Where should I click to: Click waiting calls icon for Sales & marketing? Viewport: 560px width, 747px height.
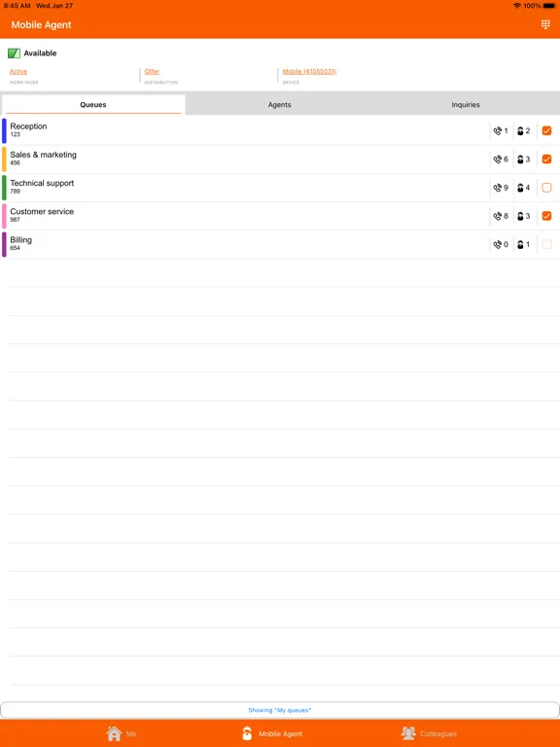pyautogui.click(x=497, y=160)
